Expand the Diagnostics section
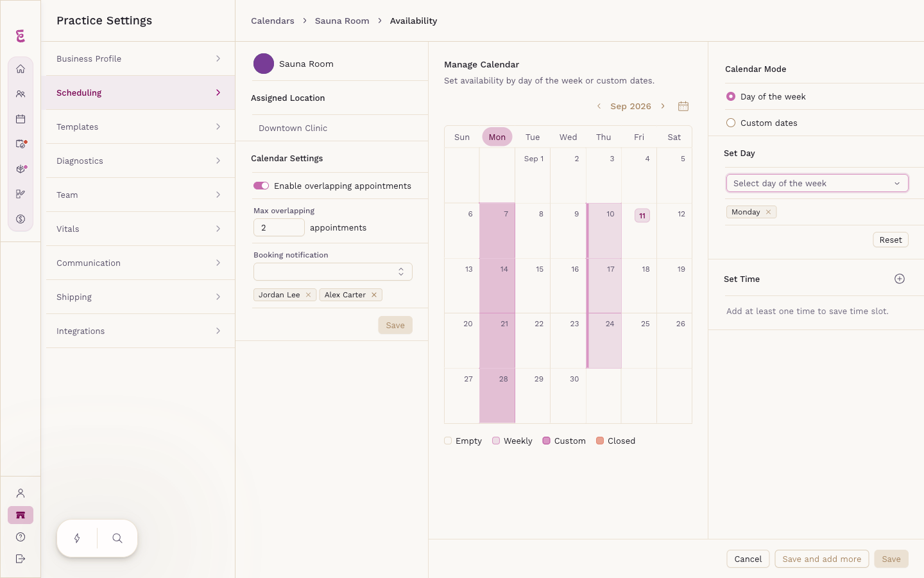This screenshot has width=924, height=578. point(141,161)
